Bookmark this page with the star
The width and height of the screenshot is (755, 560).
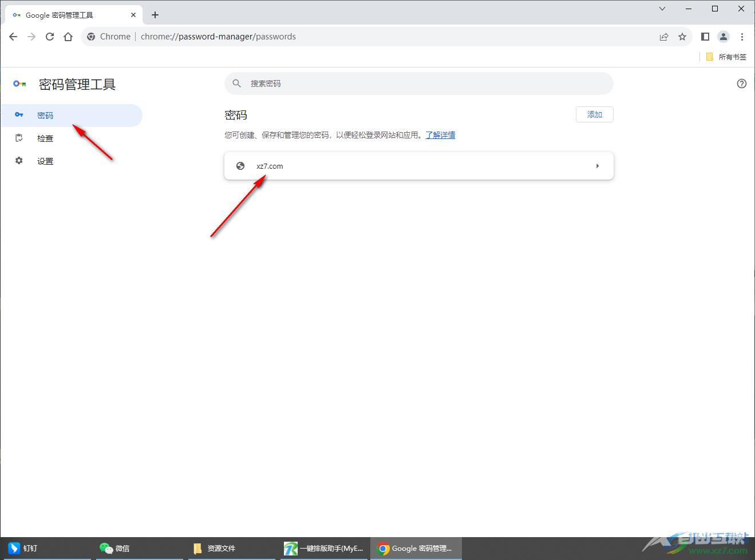point(682,37)
